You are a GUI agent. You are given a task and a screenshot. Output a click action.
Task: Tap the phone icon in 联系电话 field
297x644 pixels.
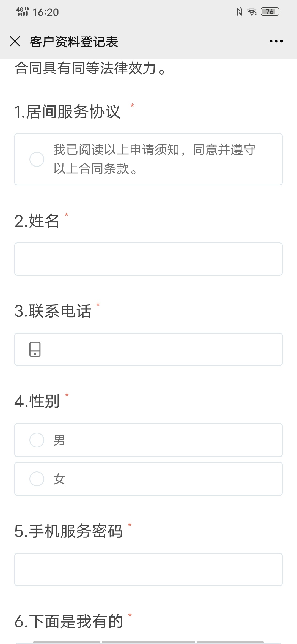coord(35,349)
